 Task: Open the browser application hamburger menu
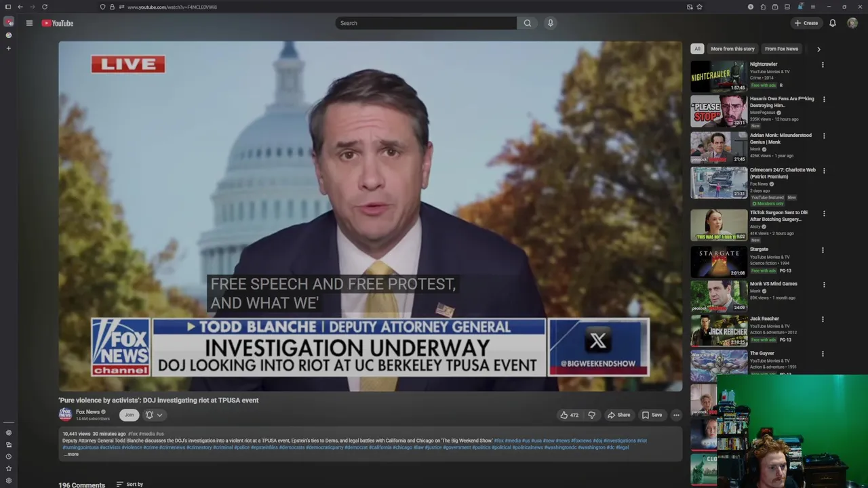[x=813, y=7]
